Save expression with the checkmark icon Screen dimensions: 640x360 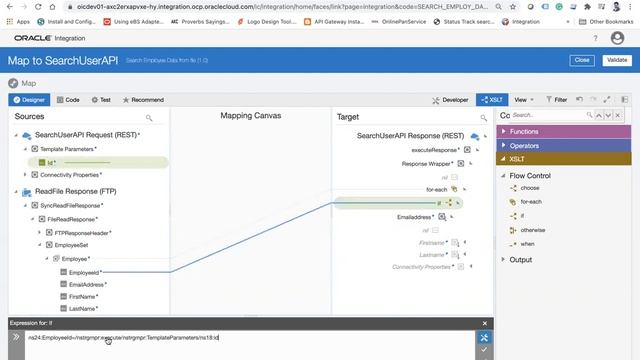point(484,350)
